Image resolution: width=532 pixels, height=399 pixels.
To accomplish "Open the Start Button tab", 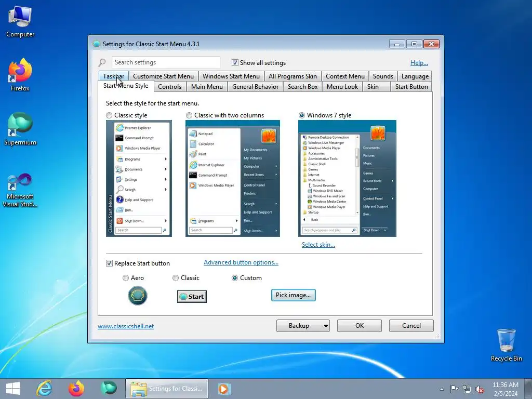I will [x=411, y=87].
